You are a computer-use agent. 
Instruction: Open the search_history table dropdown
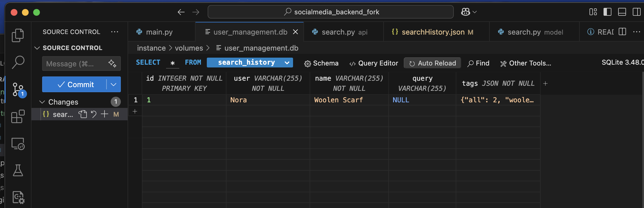[x=250, y=62]
